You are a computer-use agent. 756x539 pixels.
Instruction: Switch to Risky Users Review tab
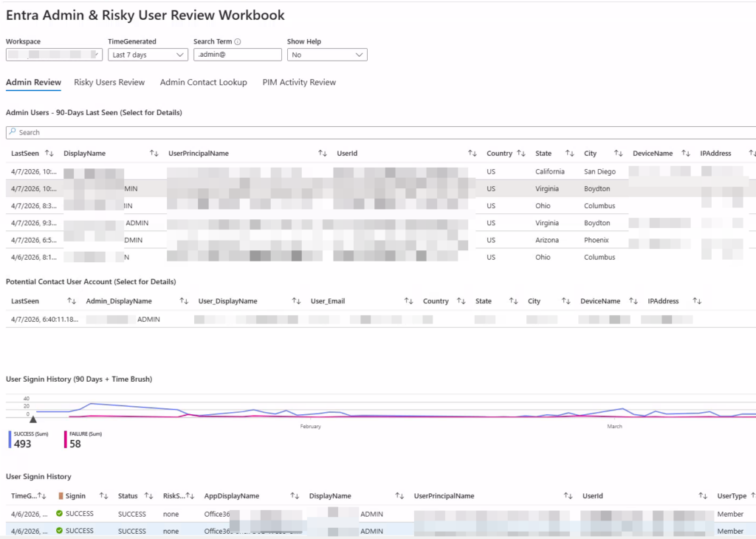click(x=109, y=82)
